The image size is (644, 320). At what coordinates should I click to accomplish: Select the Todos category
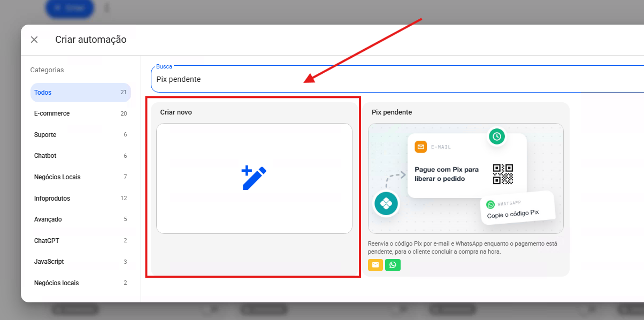pos(81,93)
